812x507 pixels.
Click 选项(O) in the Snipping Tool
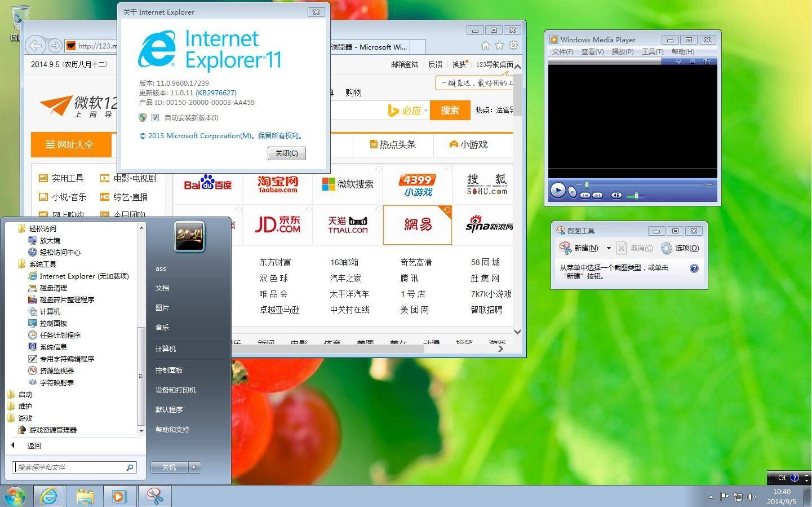point(680,248)
